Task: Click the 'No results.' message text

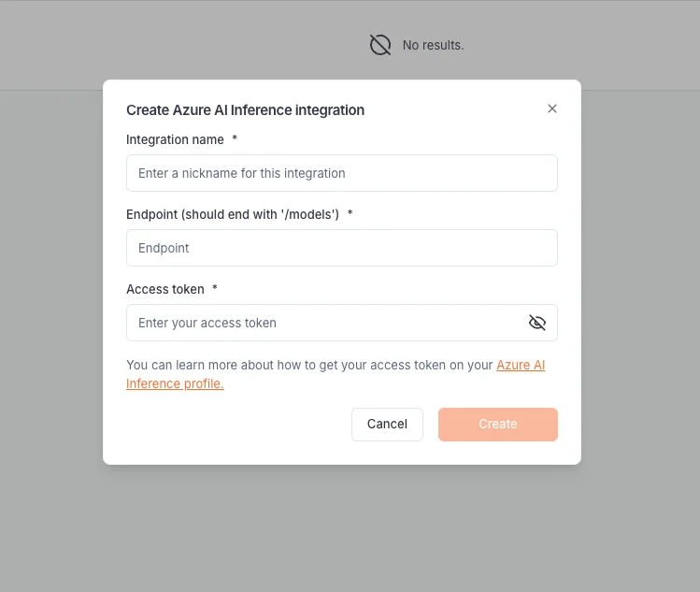Action: tap(433, 45)
